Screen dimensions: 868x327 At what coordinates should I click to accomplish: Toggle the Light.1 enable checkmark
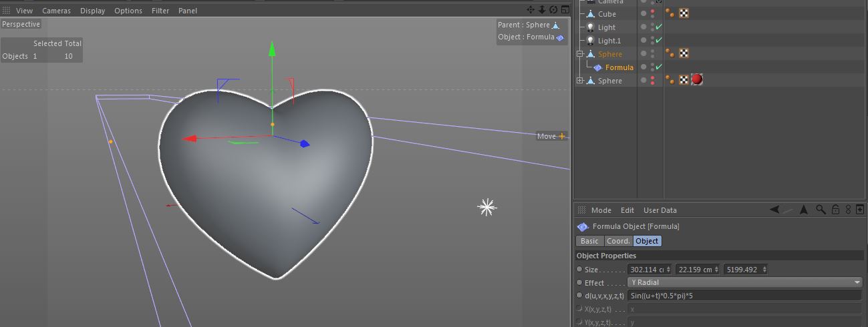[x=659, y=41]
